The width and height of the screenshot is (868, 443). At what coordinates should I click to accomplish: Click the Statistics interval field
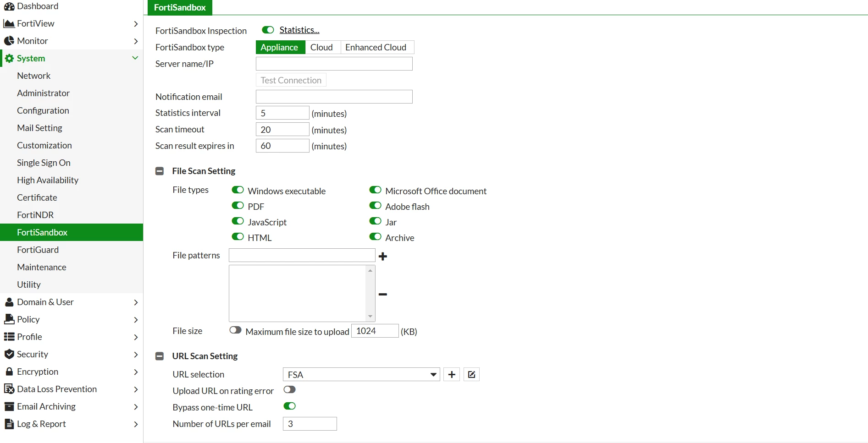click(x=282, y=113)
